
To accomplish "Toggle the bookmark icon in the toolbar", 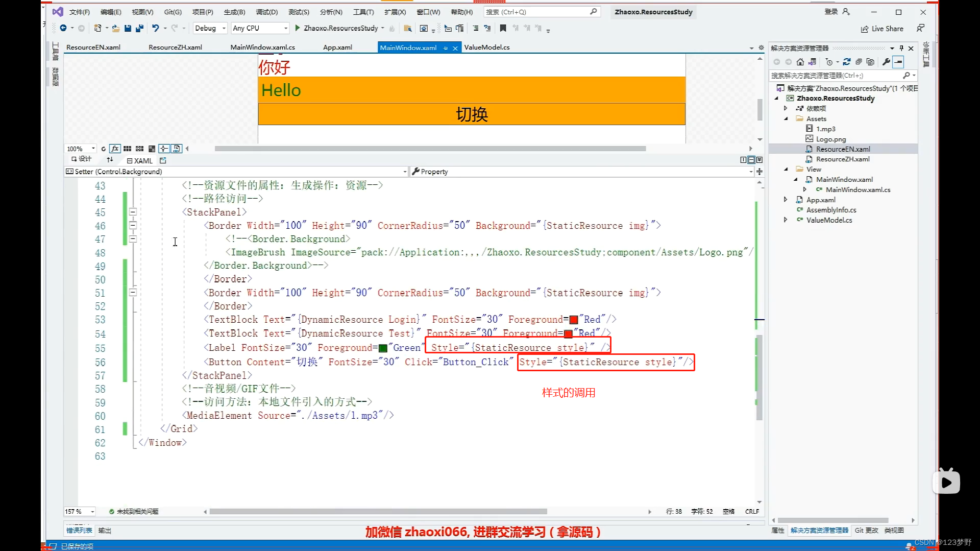I will [503, 28].
